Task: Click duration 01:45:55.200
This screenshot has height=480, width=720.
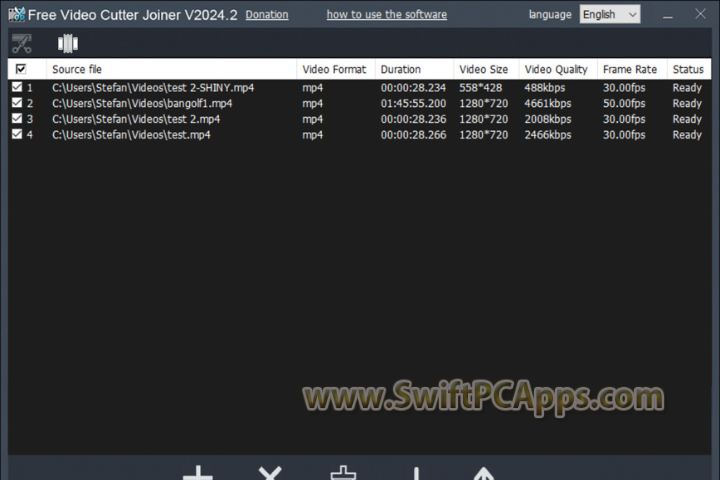Action: click(x=413, y=103)
